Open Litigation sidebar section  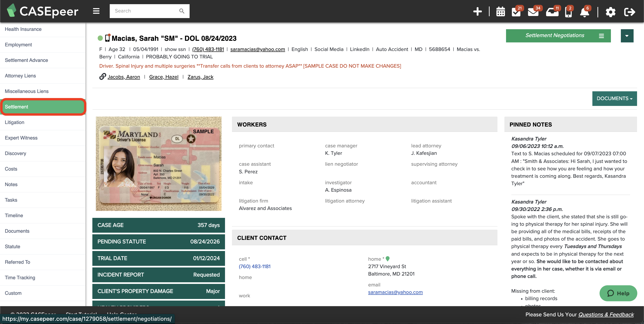(43, 122)
